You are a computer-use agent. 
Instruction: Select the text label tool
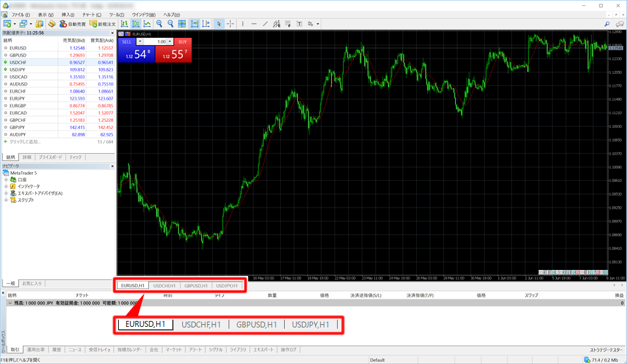point(299,24)
